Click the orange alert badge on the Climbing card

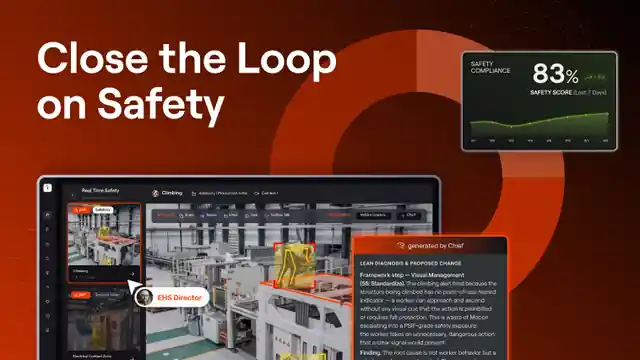[81, 210]
